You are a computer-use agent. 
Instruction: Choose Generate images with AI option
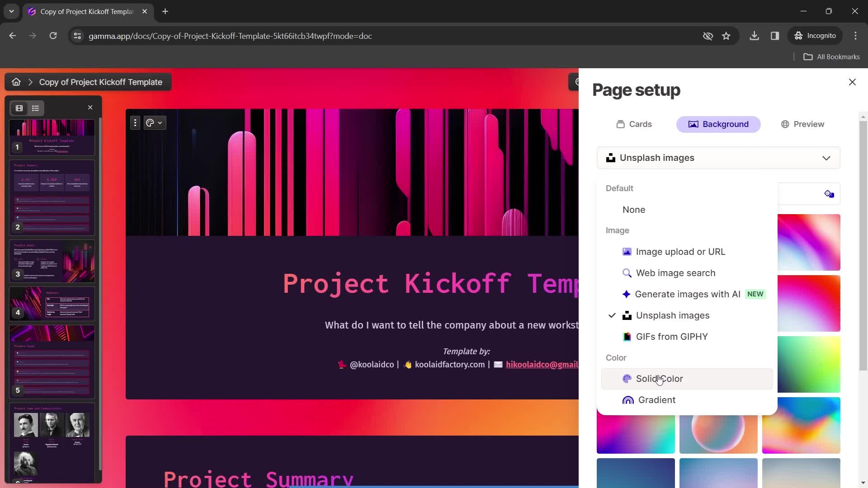[x=687, y=294]
